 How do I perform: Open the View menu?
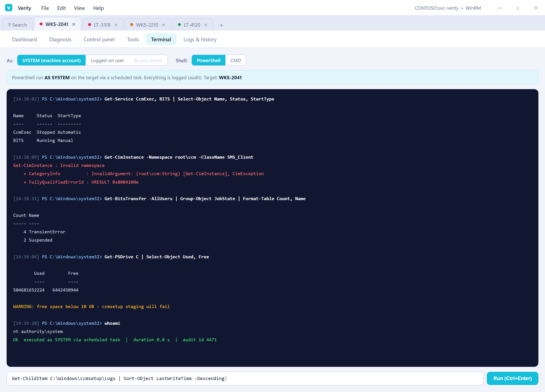pyautogui.click(x=79, y=8)
